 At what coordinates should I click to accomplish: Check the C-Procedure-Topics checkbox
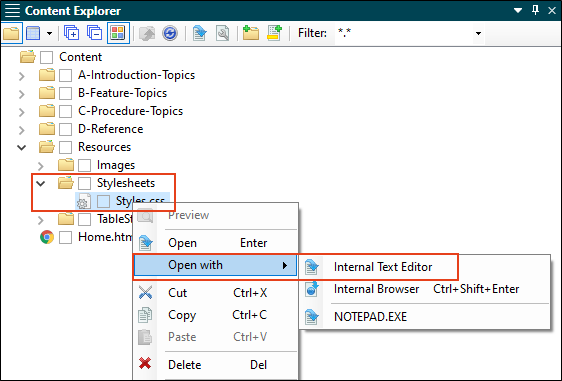[65, 111]
